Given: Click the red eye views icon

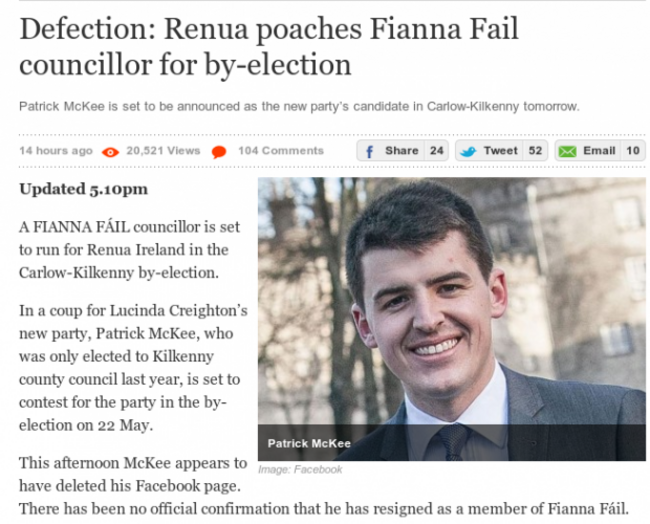Looking at the screenshot, I should [x=111, y=152].
